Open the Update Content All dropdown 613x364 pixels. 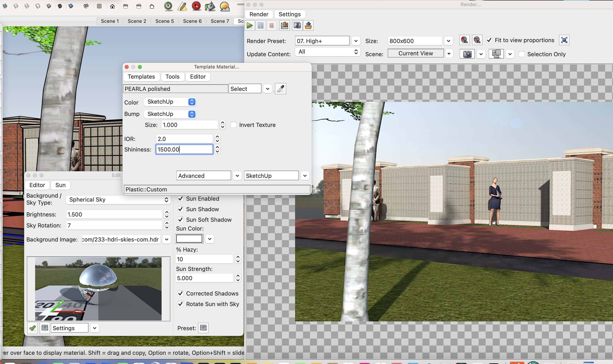click(x=328, y=52)
